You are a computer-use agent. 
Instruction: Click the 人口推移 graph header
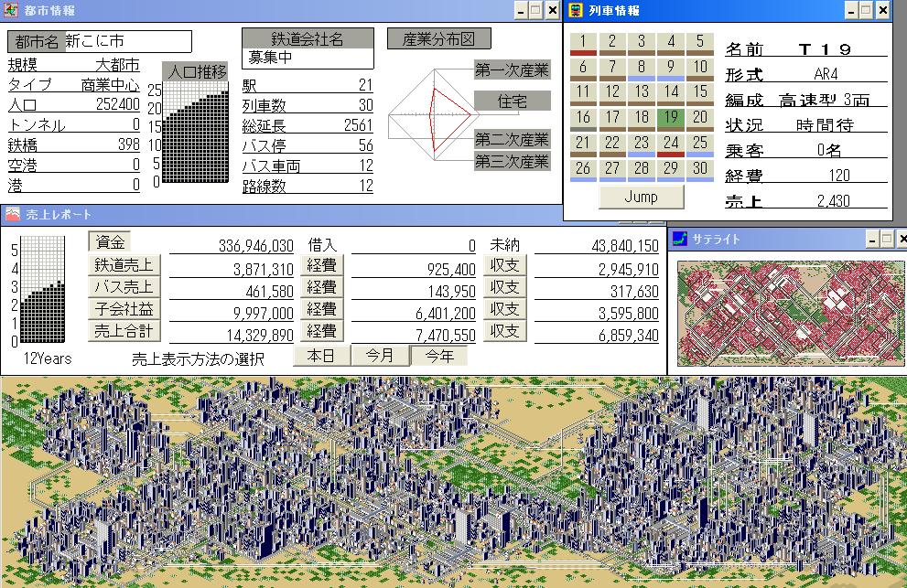pyautogui.click(x=196, y=71)
